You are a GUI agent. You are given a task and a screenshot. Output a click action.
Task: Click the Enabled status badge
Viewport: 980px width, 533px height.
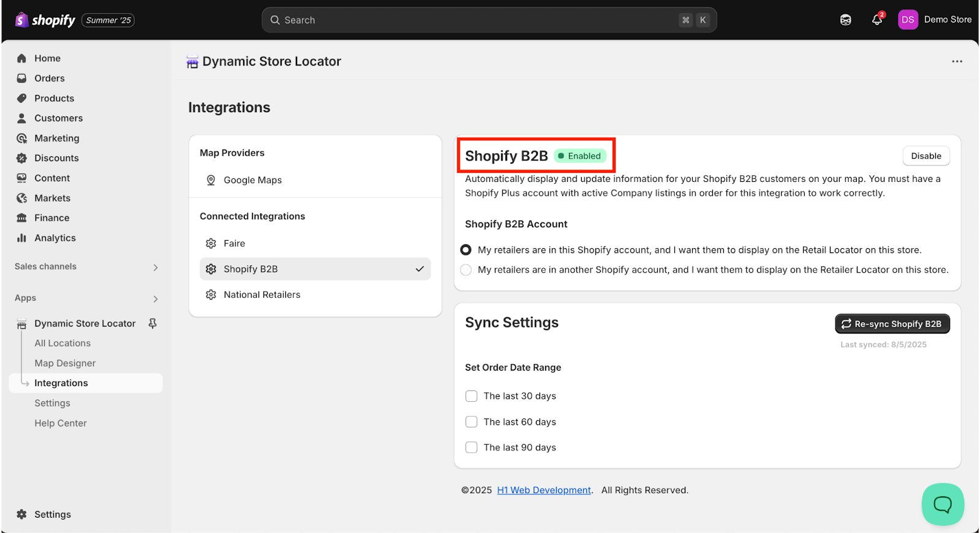(580, 156)
